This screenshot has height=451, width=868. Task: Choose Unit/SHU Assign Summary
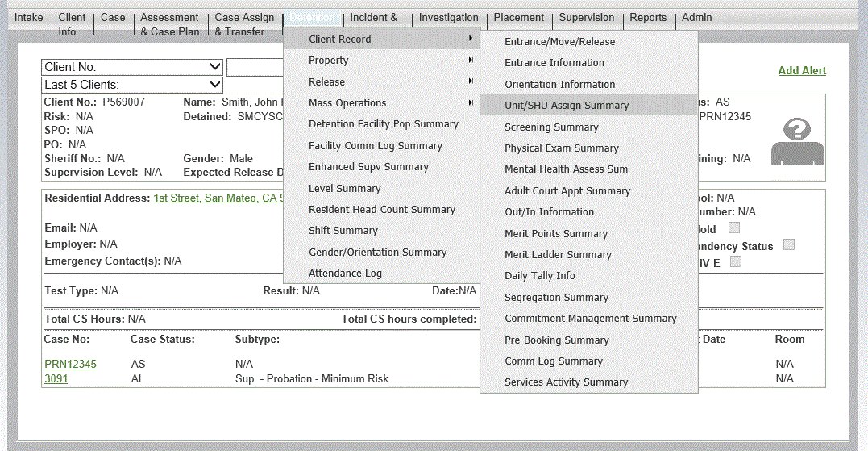coord(589,105)
